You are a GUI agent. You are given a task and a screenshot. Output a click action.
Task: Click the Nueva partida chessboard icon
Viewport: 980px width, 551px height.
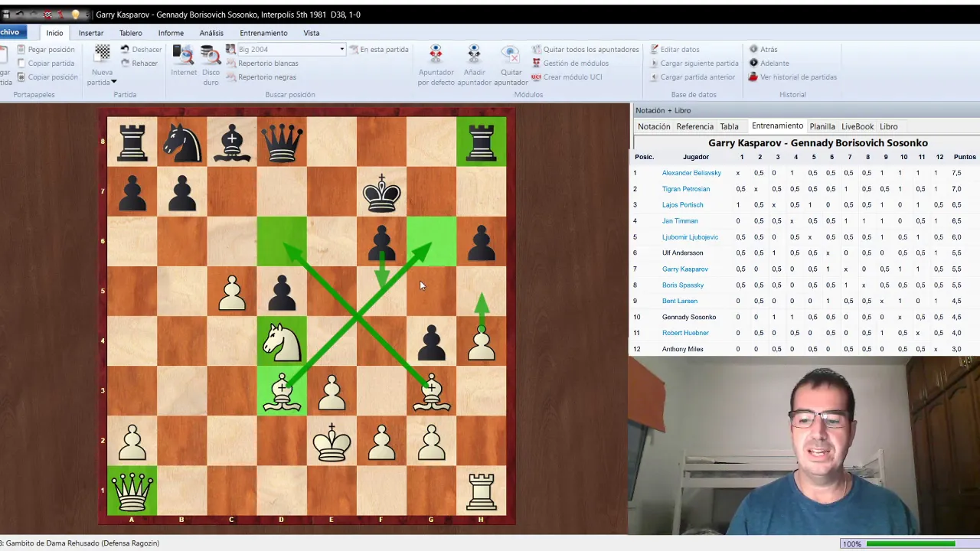(x=103, y=53)
